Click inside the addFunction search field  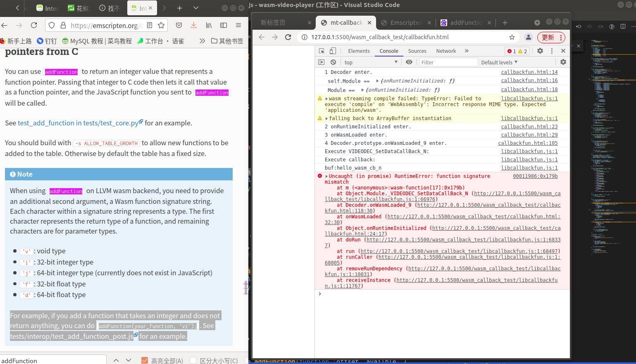(x=54, y=359)
